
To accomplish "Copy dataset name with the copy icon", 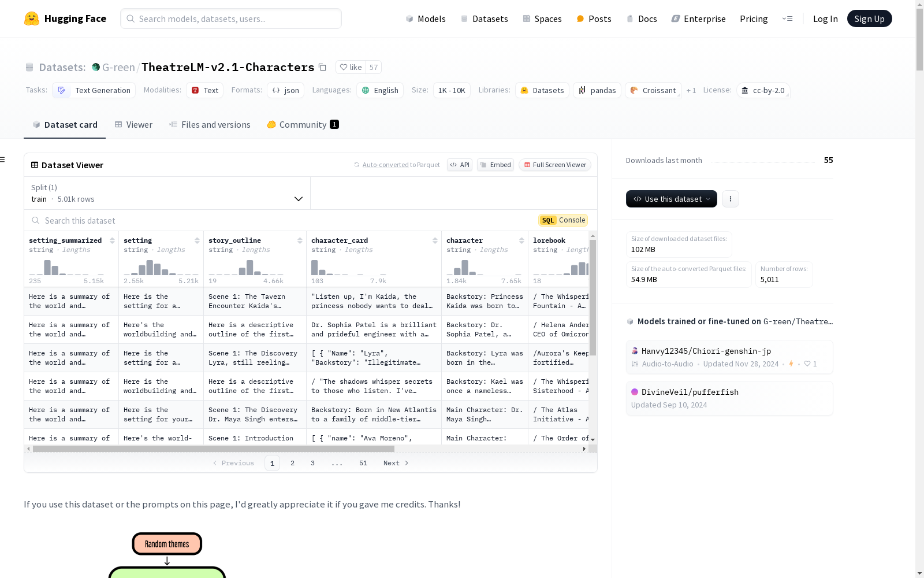I will 323,67.
